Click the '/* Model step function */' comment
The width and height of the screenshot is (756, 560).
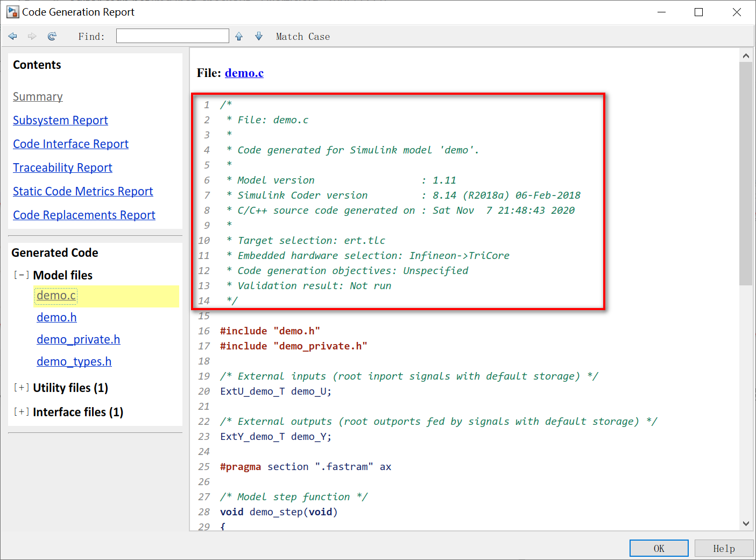[x=294, y=496]
